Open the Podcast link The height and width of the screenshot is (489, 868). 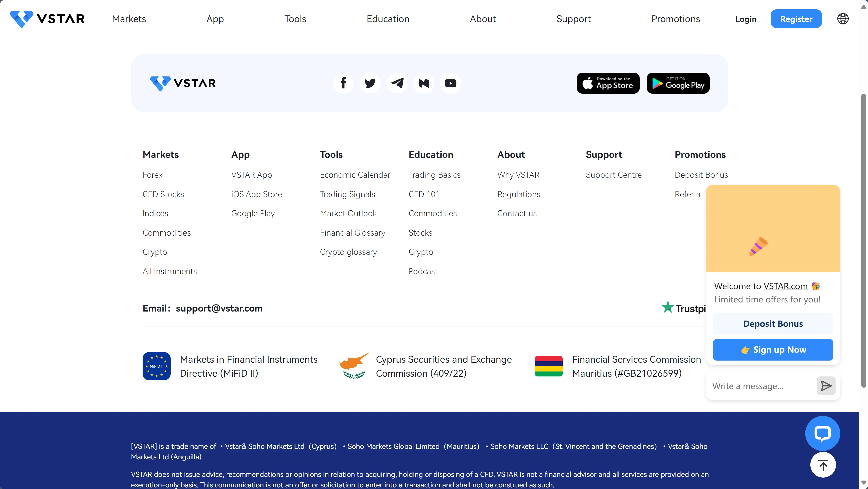coord(423,271)
